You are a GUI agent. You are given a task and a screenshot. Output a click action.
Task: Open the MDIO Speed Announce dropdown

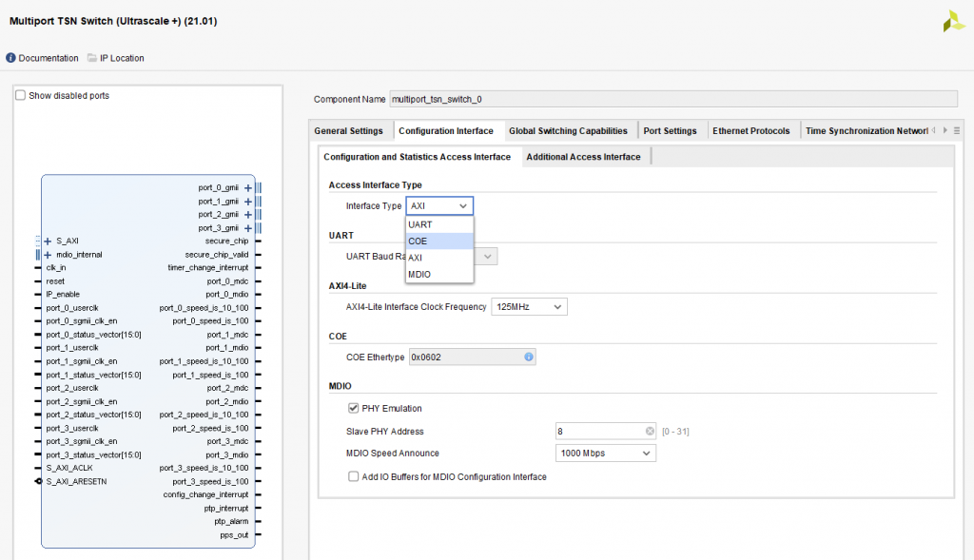tap(605, 454)
